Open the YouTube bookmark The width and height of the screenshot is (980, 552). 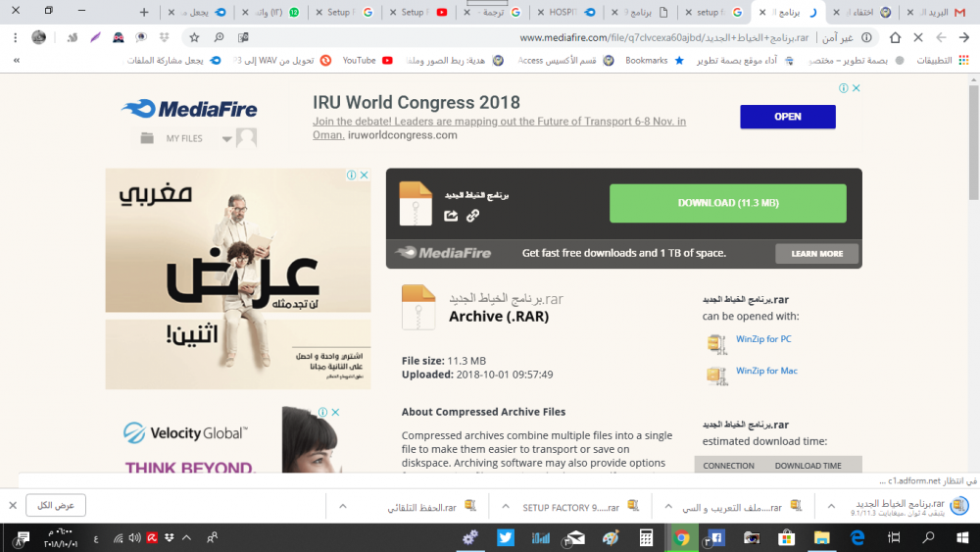click(x=367, y=61)
